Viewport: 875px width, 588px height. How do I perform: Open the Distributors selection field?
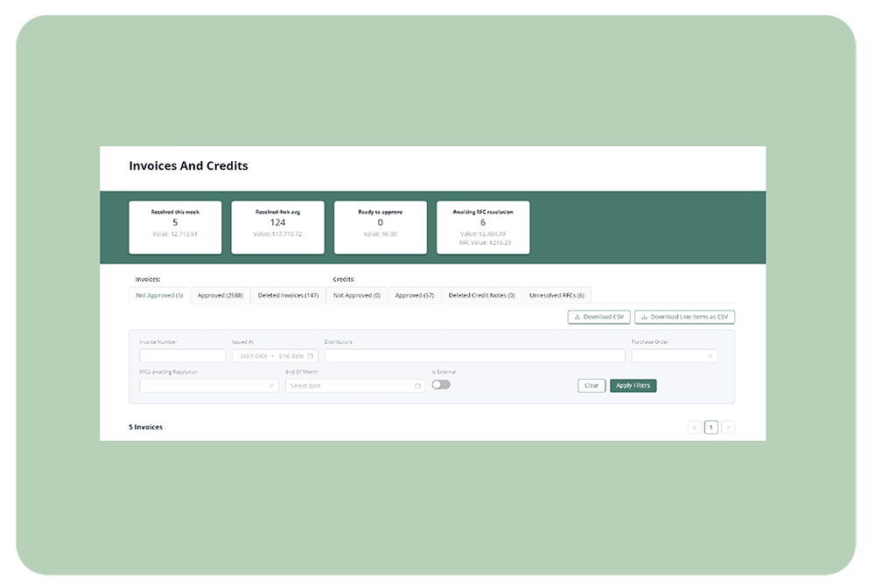474,356
